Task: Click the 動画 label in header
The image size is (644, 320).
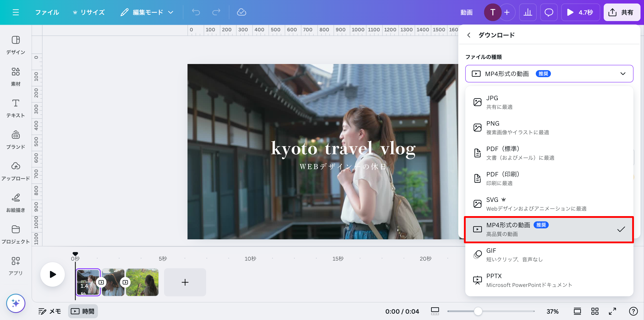Action: tap(467, 12)
